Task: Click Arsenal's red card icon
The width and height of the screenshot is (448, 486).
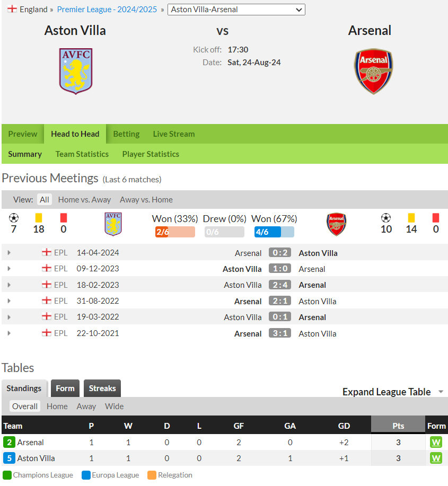Action: [x=436, y=218]
